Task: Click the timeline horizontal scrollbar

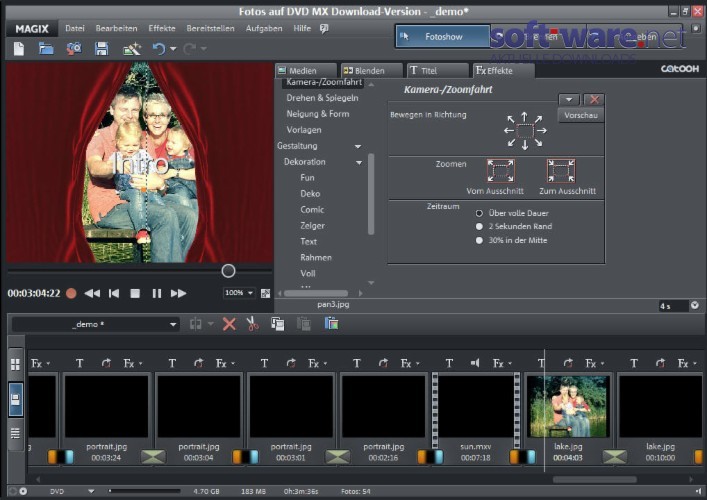Action: [595, 479]
